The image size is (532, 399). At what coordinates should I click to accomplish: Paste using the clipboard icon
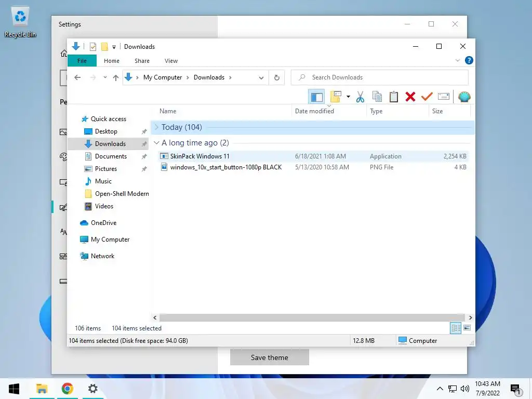tap(394, 97)
